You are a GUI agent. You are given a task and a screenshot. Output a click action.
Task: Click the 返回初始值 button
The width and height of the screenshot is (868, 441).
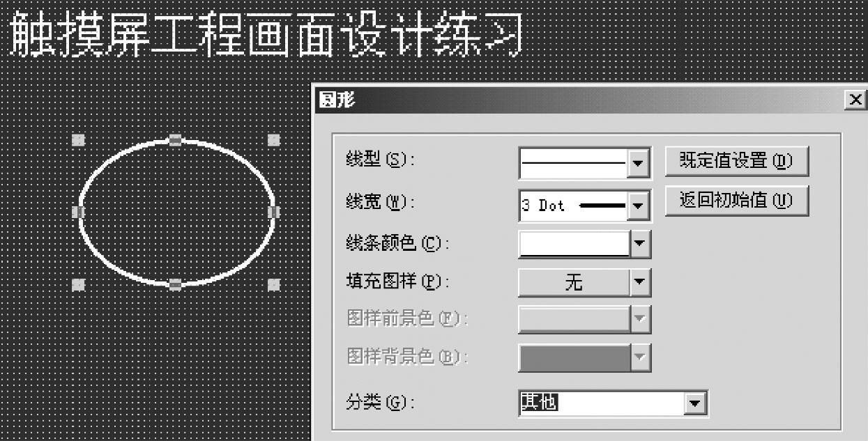pos(737,201)
